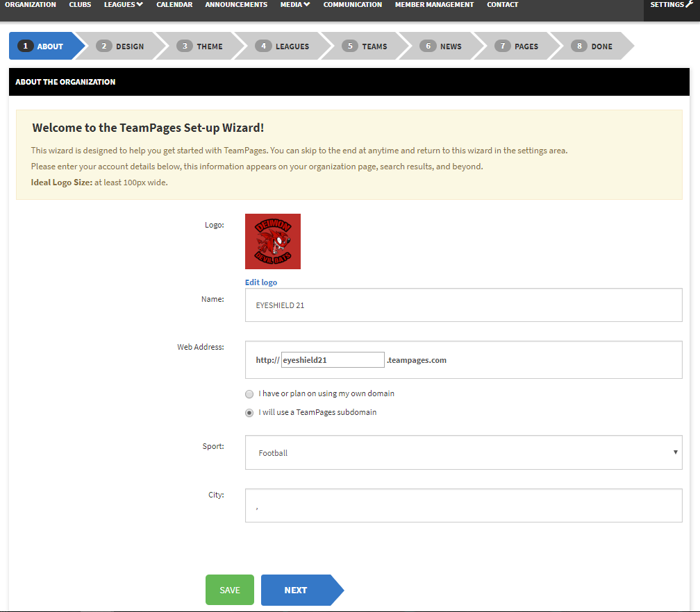Select 'I will use a TeamPages subdomain'
This screenshot has height=612, width=700.
click(249, 412)
